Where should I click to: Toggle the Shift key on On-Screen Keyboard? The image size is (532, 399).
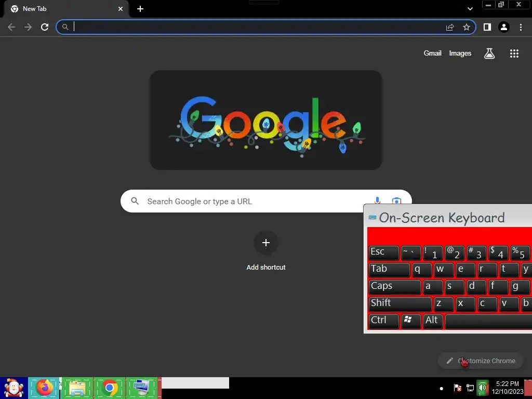[x=400, y=304]
